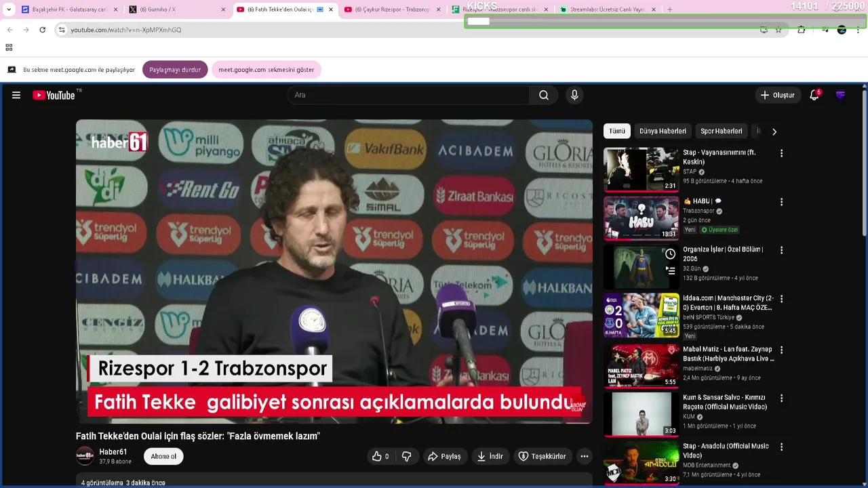Open Mabel Matiz - Lan video thumbnail
Viewport: 868px width, 488px height.
tap(641, 366)
